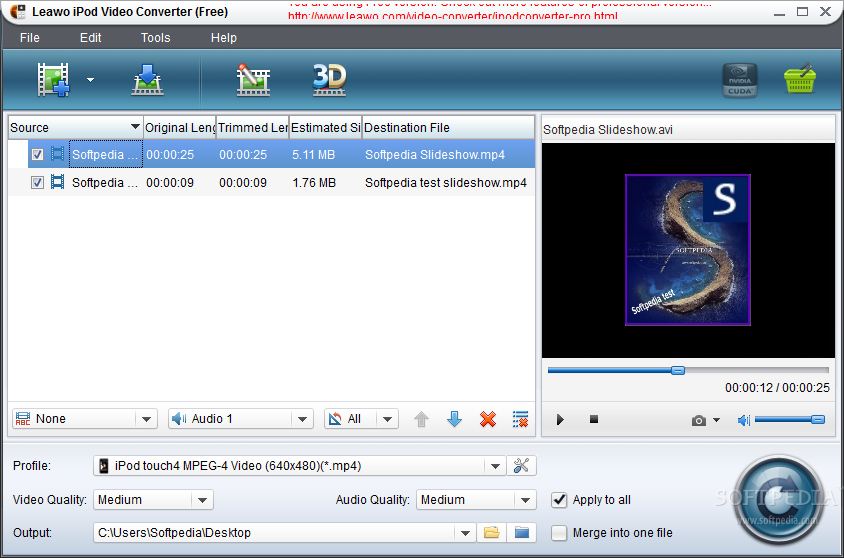Click the NVIDIA CUDA acceleration icon

740,80
